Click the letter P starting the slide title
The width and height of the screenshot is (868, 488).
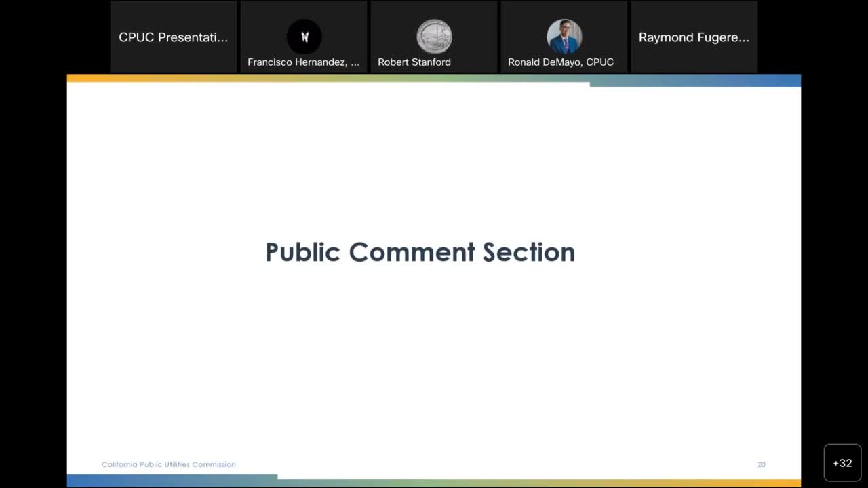272,252
